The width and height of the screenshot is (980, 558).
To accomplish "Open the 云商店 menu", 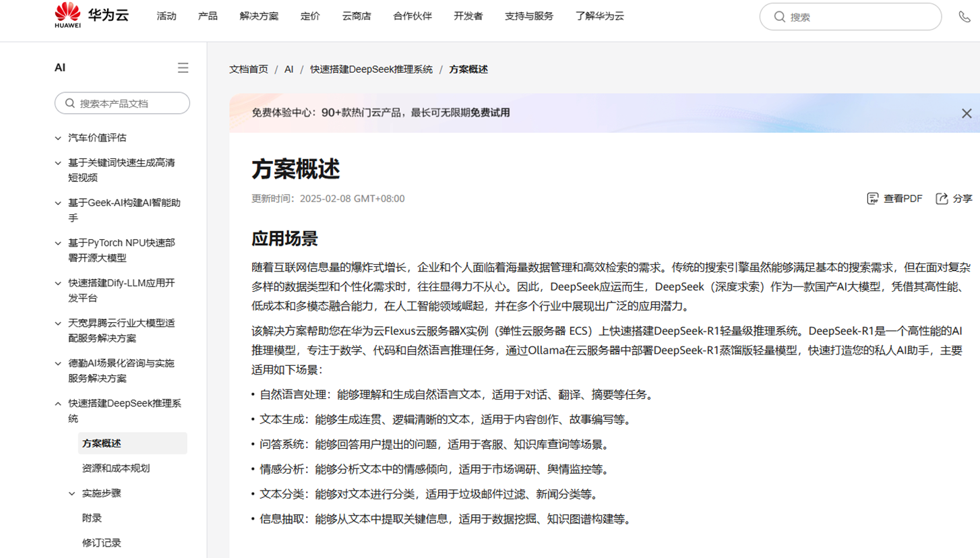I will point(357,16).
